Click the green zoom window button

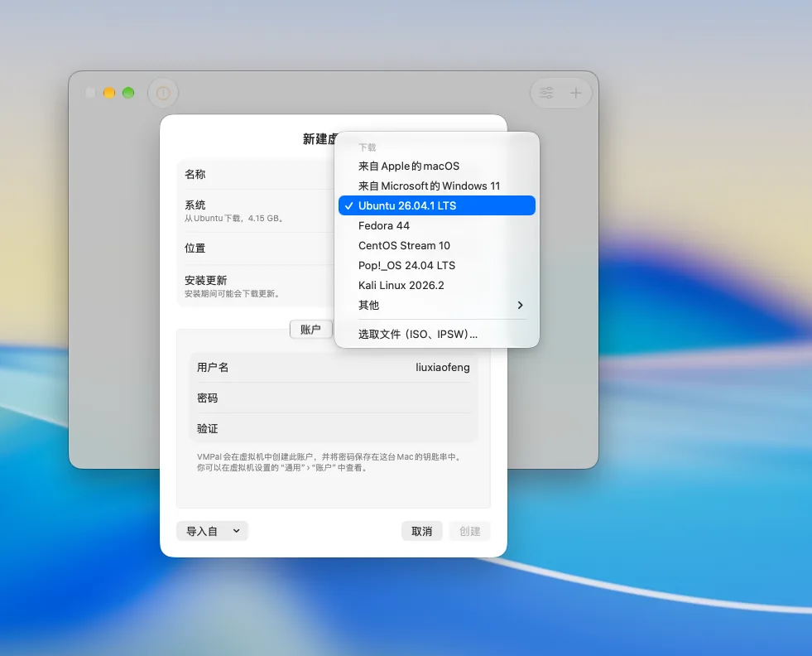click(x=128, y=93)
